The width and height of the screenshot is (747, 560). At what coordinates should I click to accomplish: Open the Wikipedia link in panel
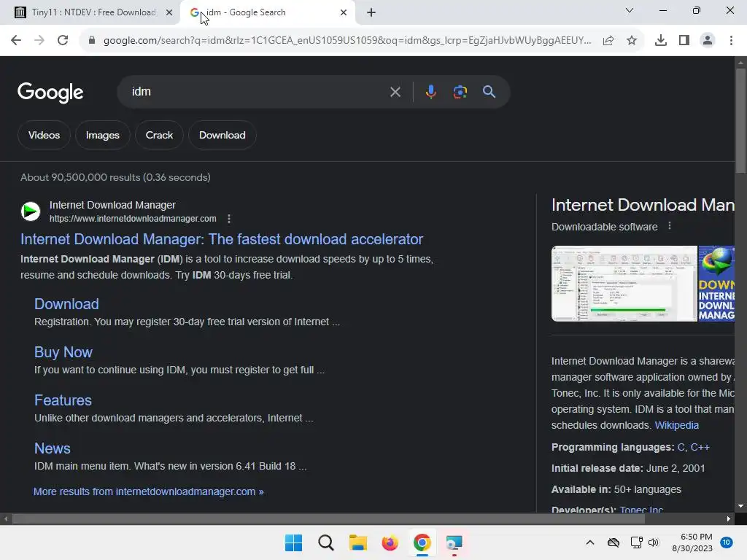point(676,425)
